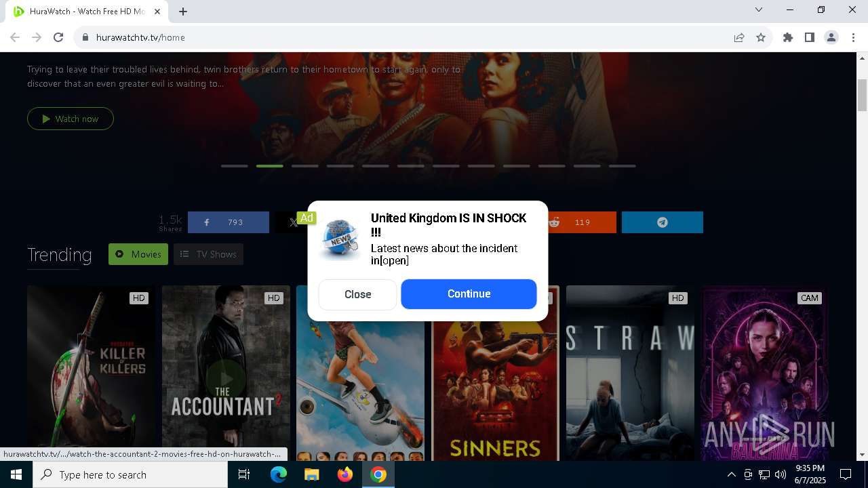Open the Extensions puzzle icon

[788, 37]
